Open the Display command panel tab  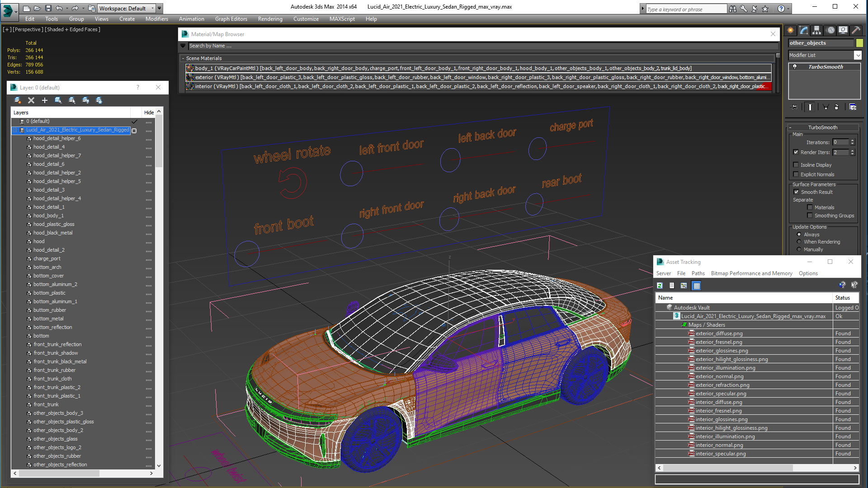[843, 30]
